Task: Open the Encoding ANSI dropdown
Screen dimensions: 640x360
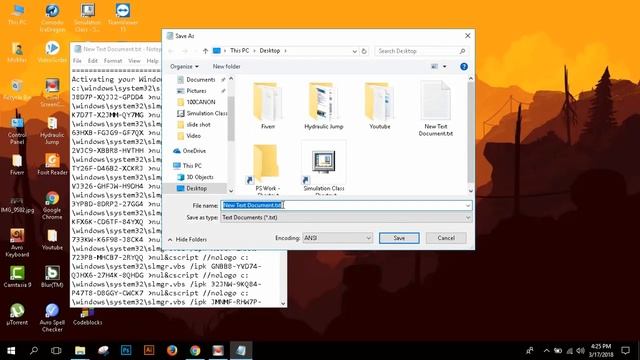Action: pyautogui.click(x=337, y=238)
